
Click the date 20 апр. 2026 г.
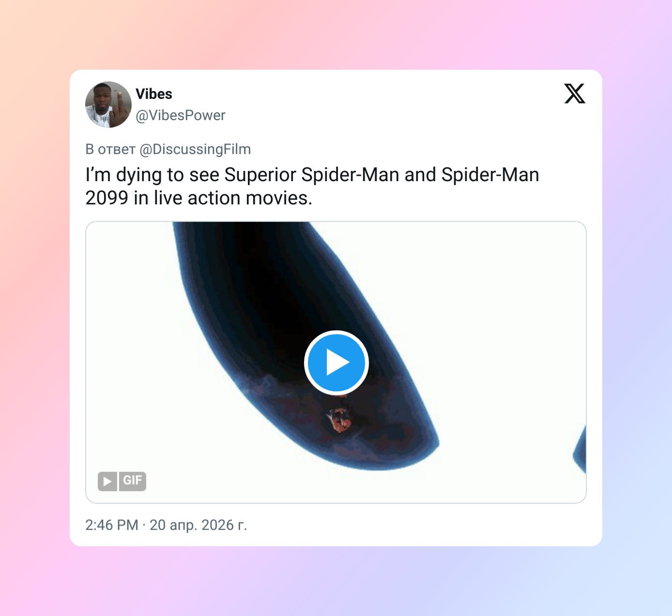(199, 525)
